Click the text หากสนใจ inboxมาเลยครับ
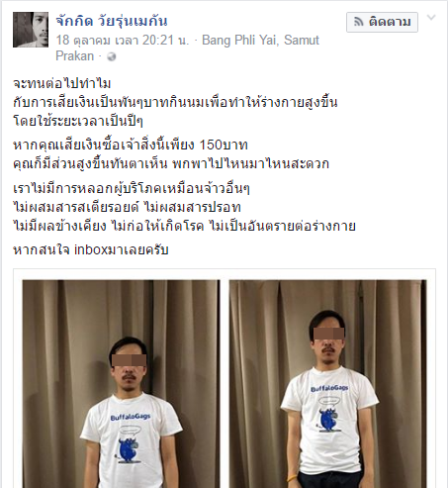The image size is (448, 488). (x=91, y=249)
